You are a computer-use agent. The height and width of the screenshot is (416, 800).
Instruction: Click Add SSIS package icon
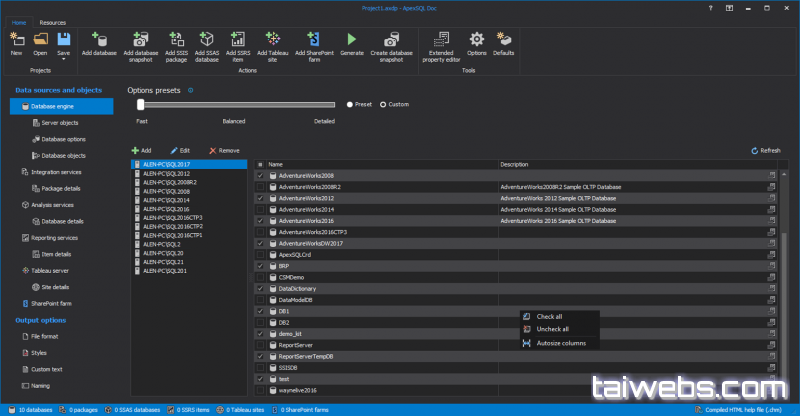coord(177,41)
